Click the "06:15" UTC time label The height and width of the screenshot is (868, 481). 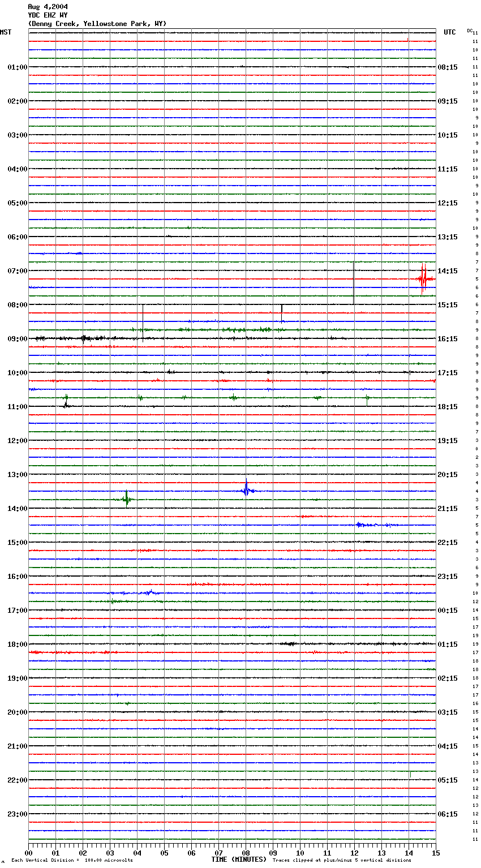point(448,814)
